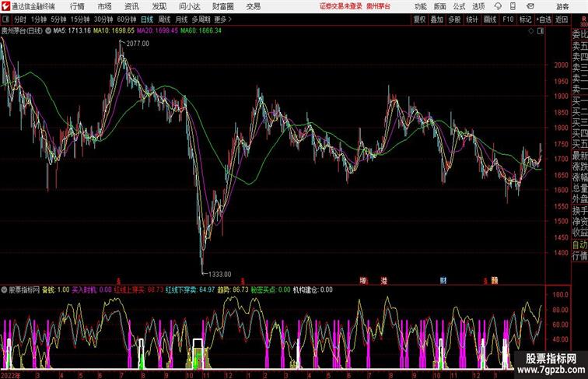Click the mail envelope icon
The image size is (588, 379).
530,6
